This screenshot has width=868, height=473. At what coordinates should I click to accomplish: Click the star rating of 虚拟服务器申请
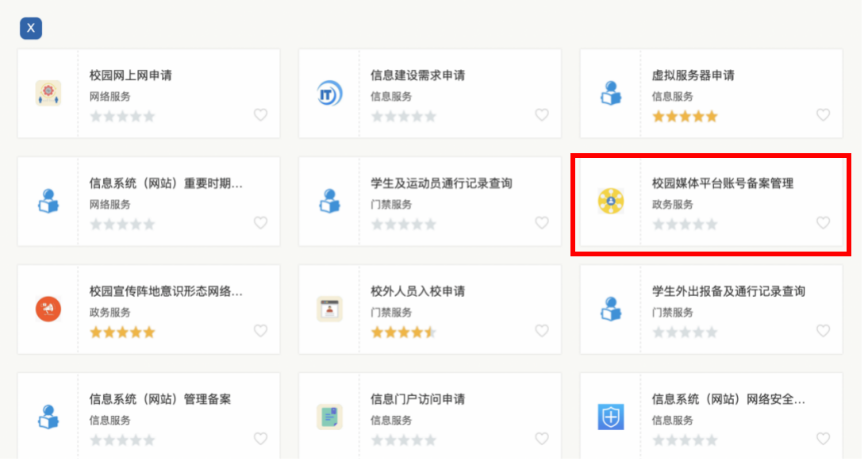pyautogui.click(x=684, y=117)
